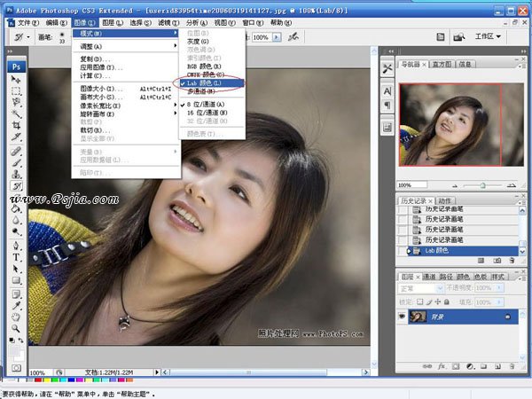Screen dimensions: 532x399
Task: Set history brush source on first 历史记录画笔 row
Action: tap(403, 209)
